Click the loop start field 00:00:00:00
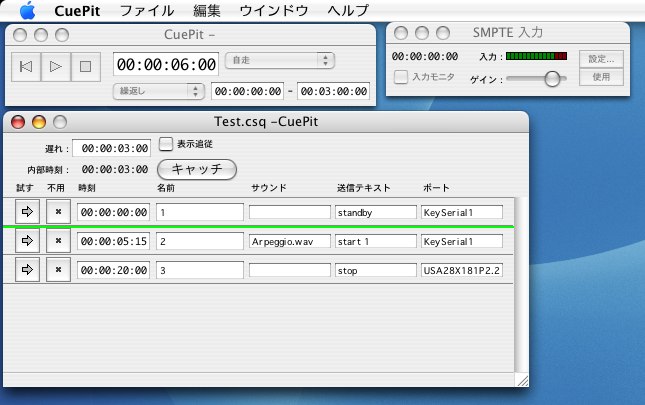 248,91
